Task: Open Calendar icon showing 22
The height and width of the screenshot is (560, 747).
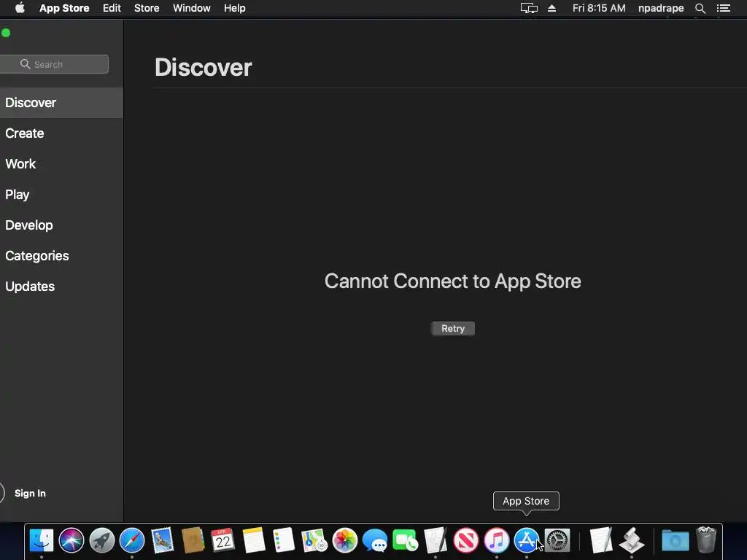Action: click(223, 540)
